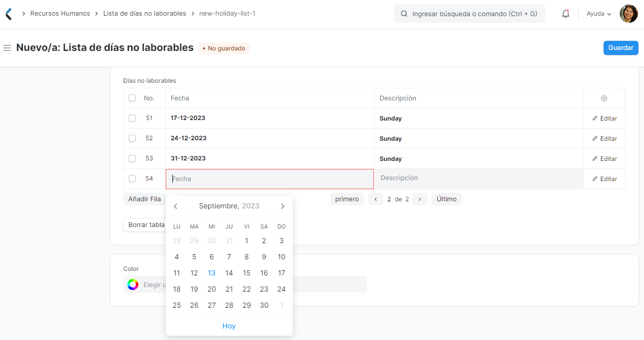Select greyed-out August 28 in calendar
The image size is (644, 340).
coord(177,241)
